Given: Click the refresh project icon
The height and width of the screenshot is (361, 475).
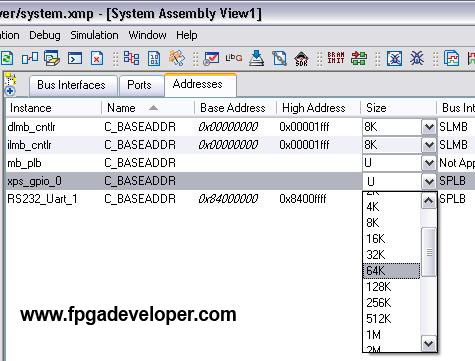Looking at the screenshot, I should (x=6, y=59).
